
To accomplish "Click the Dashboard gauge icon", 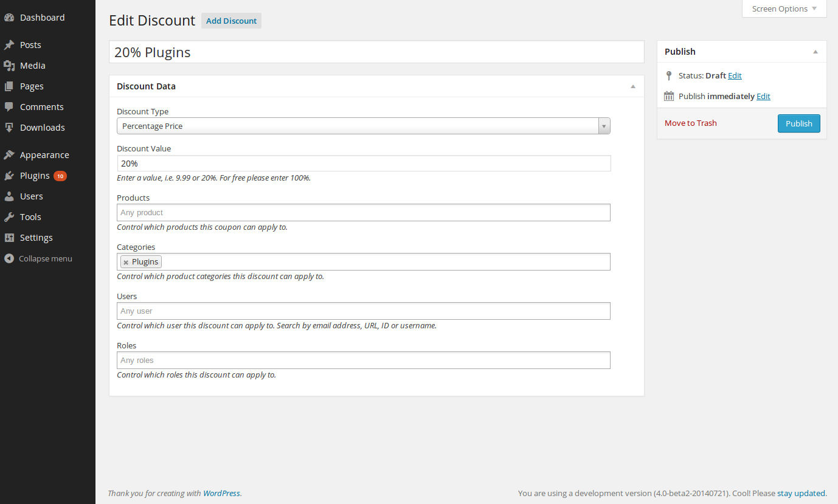I will [x=9, y=18].
